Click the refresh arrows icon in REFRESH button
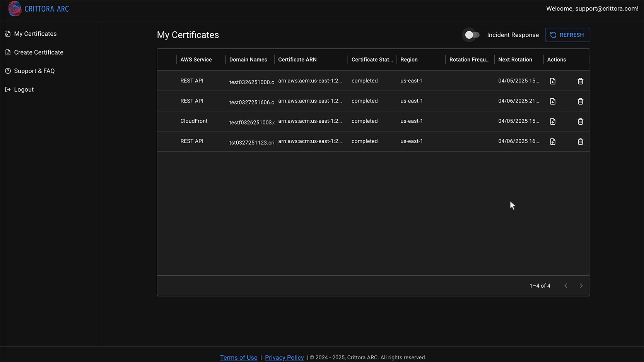 tap(553, 35)
